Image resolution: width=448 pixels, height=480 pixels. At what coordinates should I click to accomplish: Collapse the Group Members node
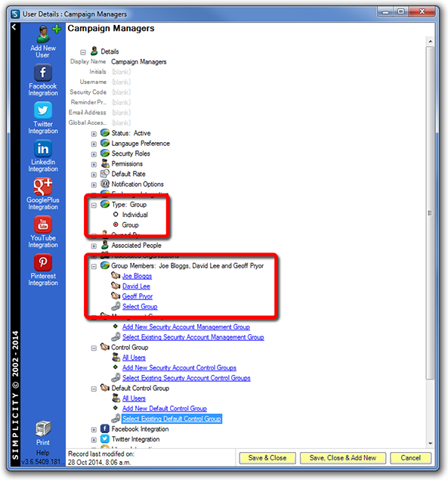pos(94,266)
